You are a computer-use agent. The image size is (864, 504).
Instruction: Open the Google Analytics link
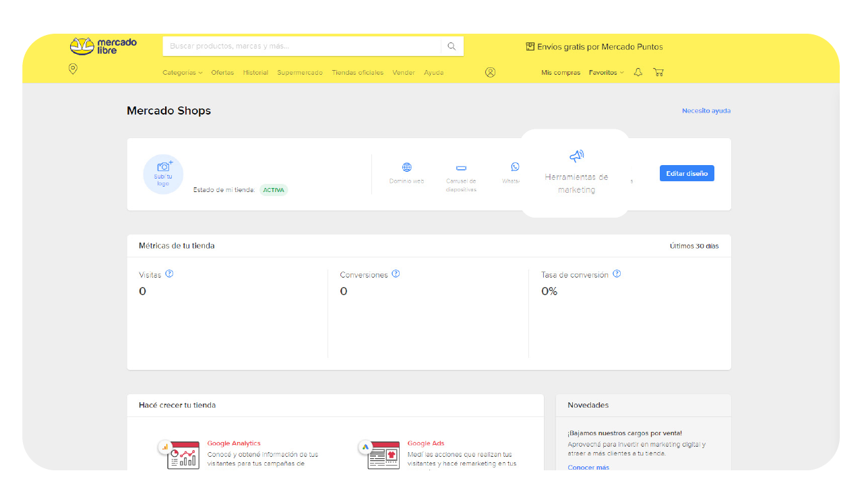point(234,443)
